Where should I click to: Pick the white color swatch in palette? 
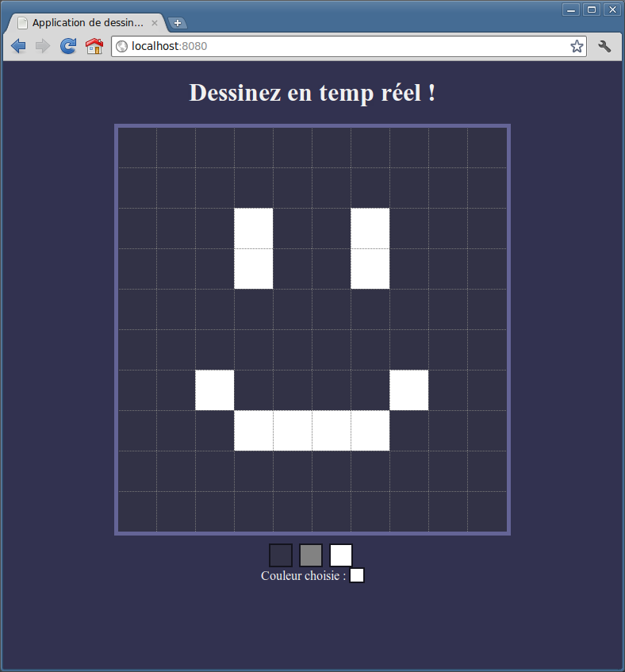pos(341,555)
